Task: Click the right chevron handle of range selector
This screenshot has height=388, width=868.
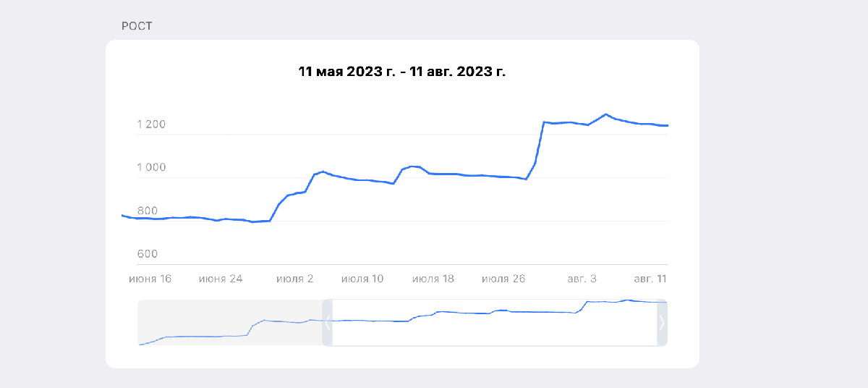Action: click(662, 323)
